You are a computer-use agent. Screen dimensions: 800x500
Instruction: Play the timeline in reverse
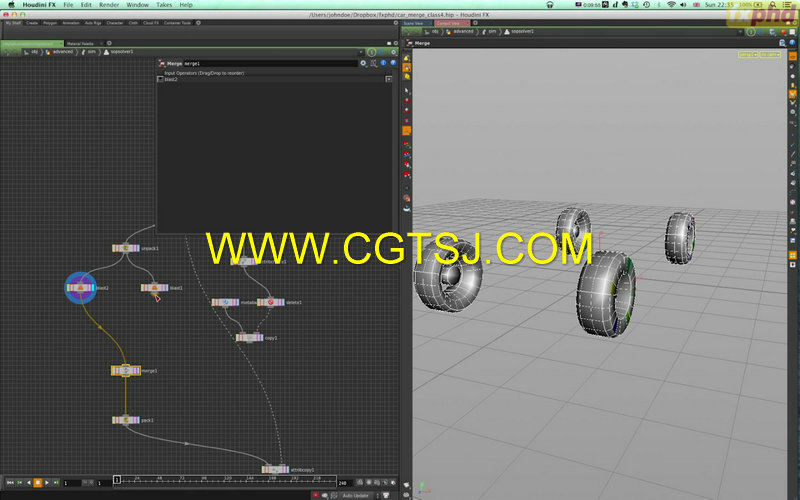pyautogui.click(x=28, y=482)
